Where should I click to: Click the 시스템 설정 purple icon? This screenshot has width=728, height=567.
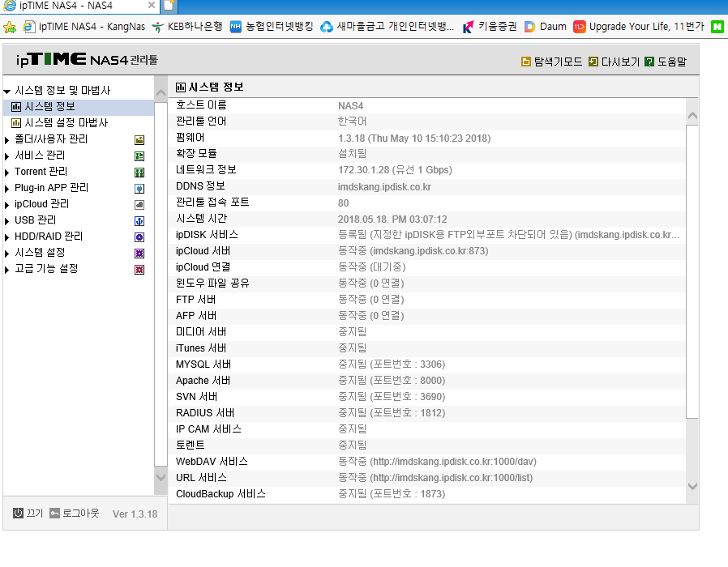[x=139, y=254]
